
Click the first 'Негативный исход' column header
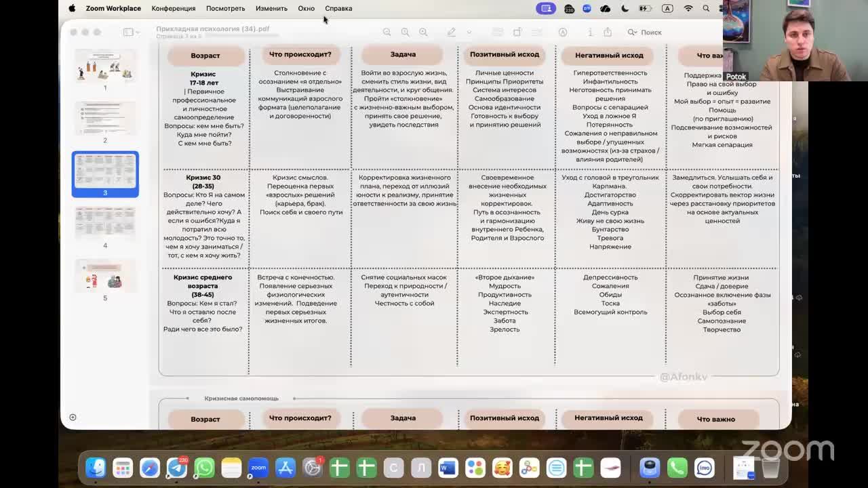609,55
